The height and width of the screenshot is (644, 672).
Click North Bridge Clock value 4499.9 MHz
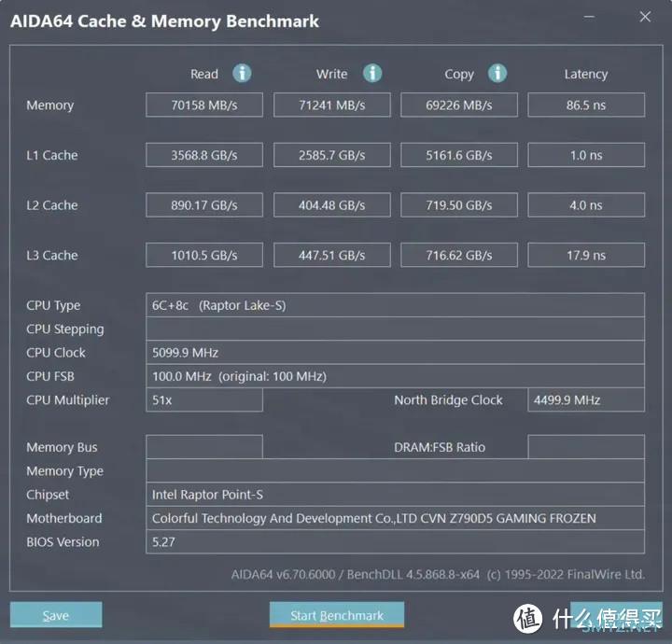(x=586, y=399)
